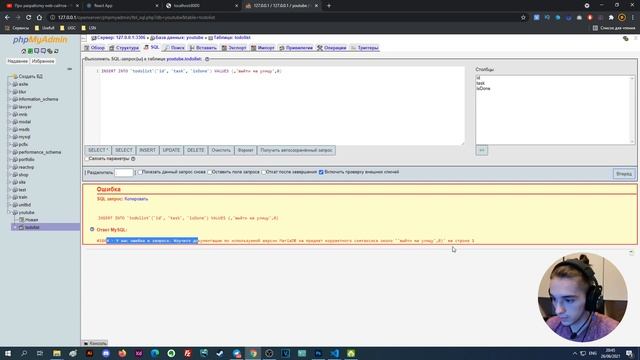640x360 pixels.
Task: Open phpMyAdmin home icon in sidebar
Action: (23, 51)
